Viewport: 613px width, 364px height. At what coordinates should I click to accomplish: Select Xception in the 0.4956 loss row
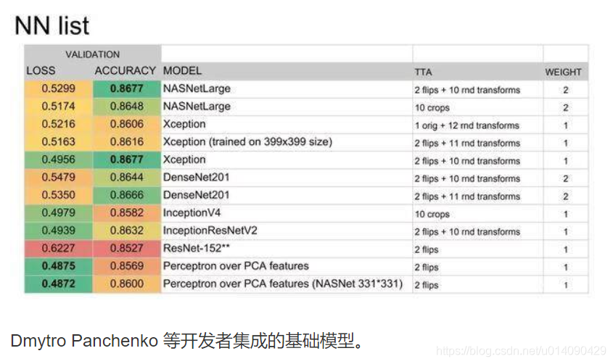tap(184, 160)
